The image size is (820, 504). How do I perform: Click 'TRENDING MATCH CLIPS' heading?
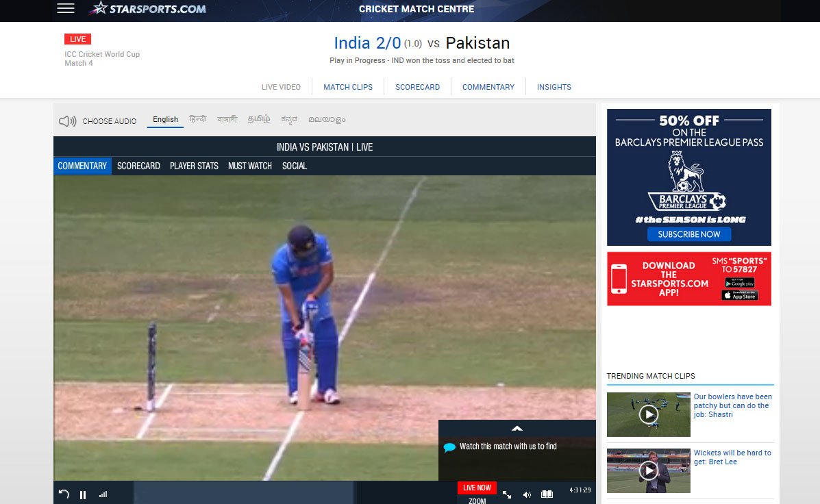[x=651, y=376]
